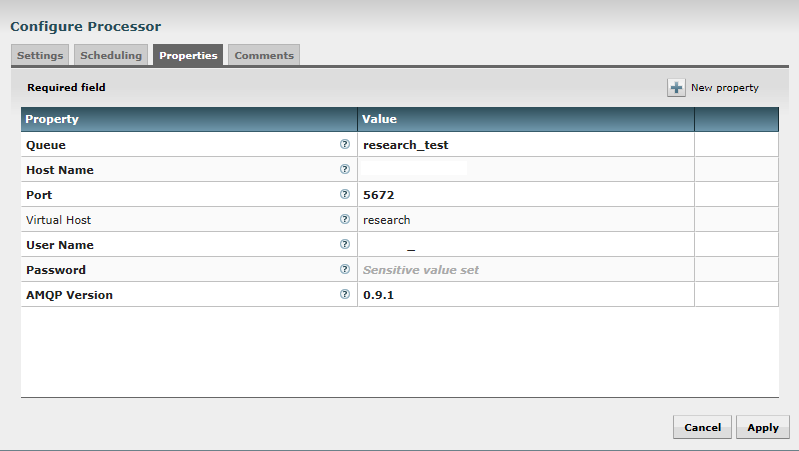The width and height of the screenshot is (799, 451).
Task: Click the help icon next to Queue
Action: click(x=345, y=145)
